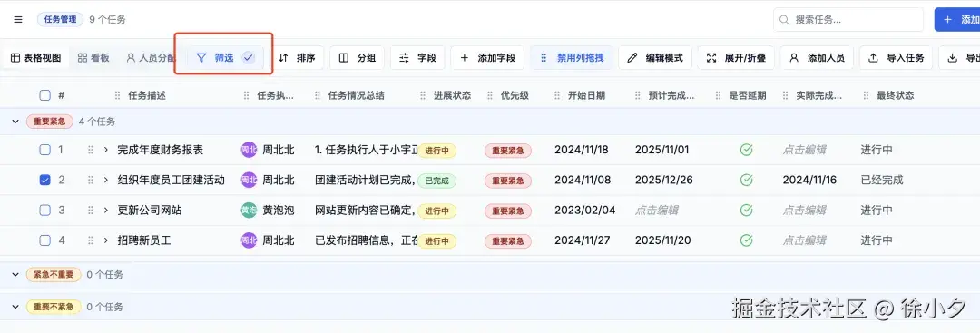Check the box for task row 3
This screenshot has width=980, height=333.
(x=45, y=210)
